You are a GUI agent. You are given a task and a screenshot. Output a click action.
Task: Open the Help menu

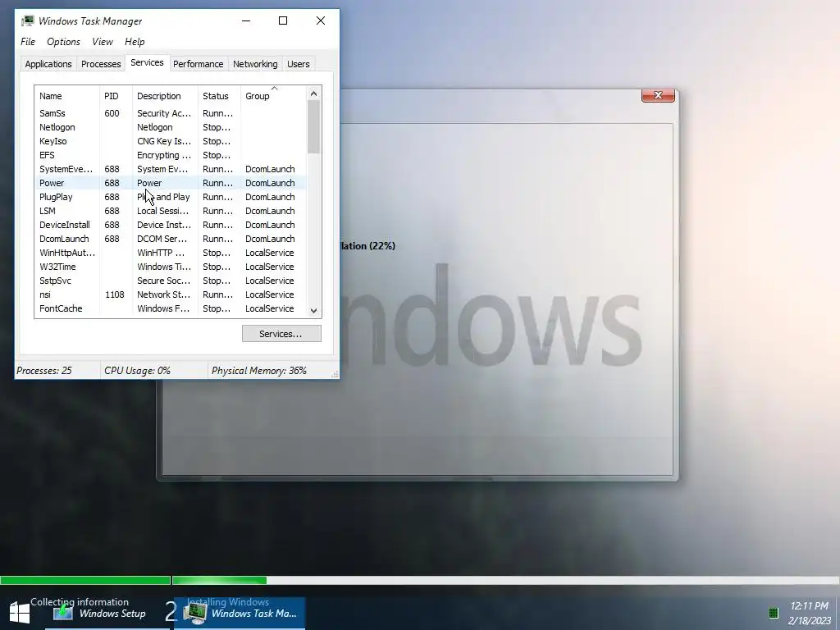tap(135, 42)
